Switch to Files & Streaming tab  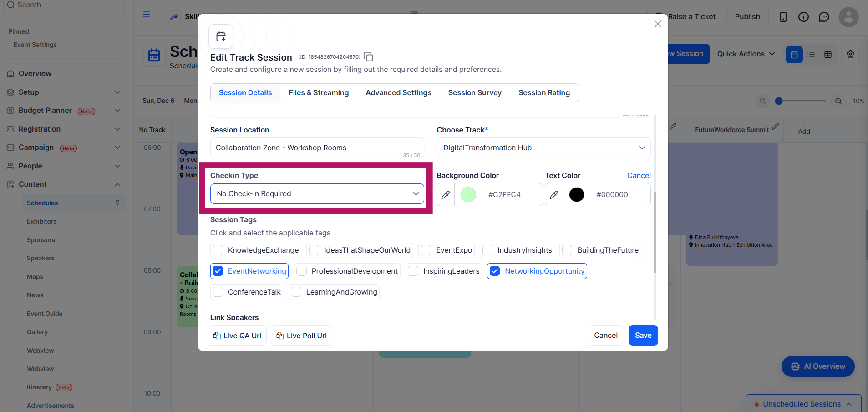pyautogui.click(x=319, y=93)
